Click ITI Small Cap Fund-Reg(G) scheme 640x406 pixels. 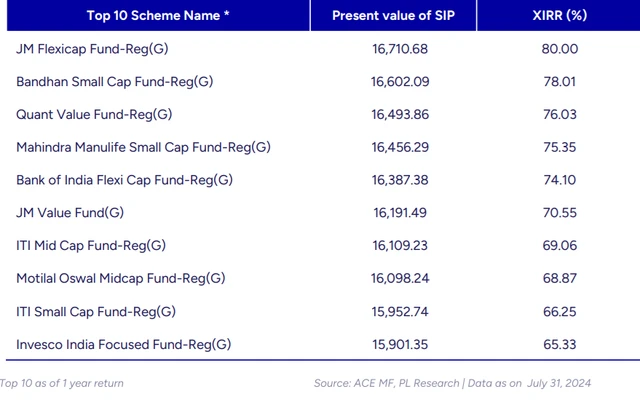coord(95,311)
